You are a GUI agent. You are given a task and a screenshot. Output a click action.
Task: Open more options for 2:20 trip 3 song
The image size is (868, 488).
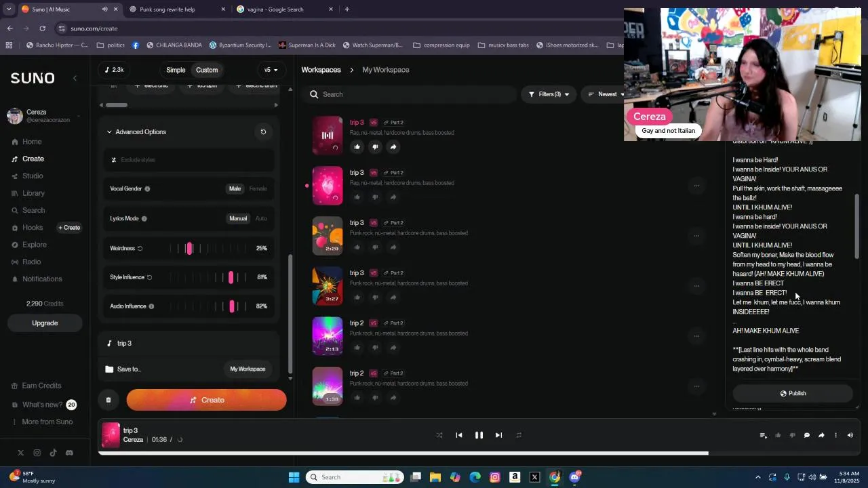[696, 236]
